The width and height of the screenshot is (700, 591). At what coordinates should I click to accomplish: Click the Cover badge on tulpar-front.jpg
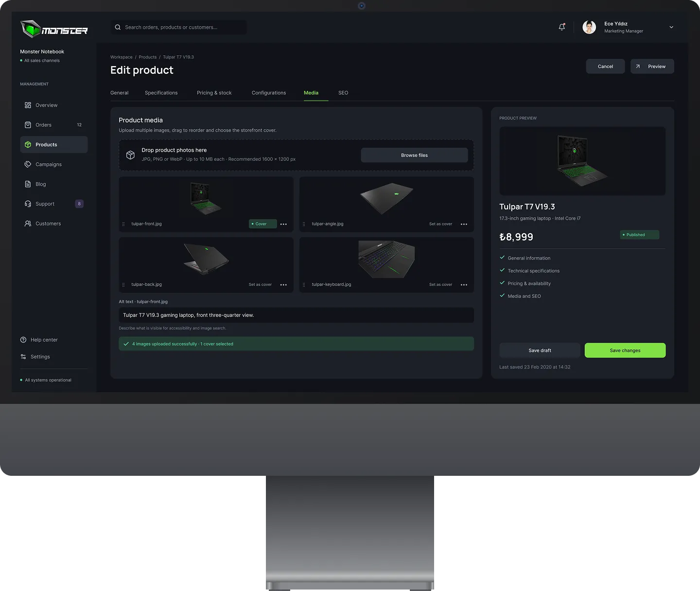pos(263,224)
